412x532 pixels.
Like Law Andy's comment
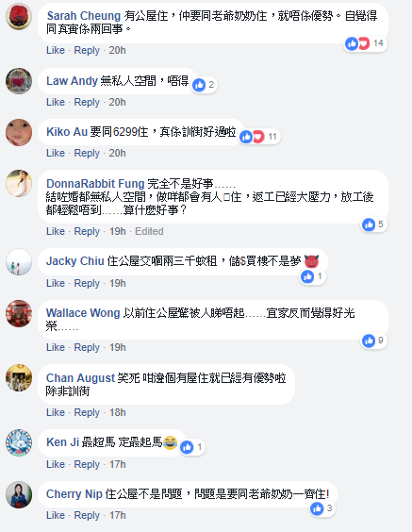(x=56, y=102)
